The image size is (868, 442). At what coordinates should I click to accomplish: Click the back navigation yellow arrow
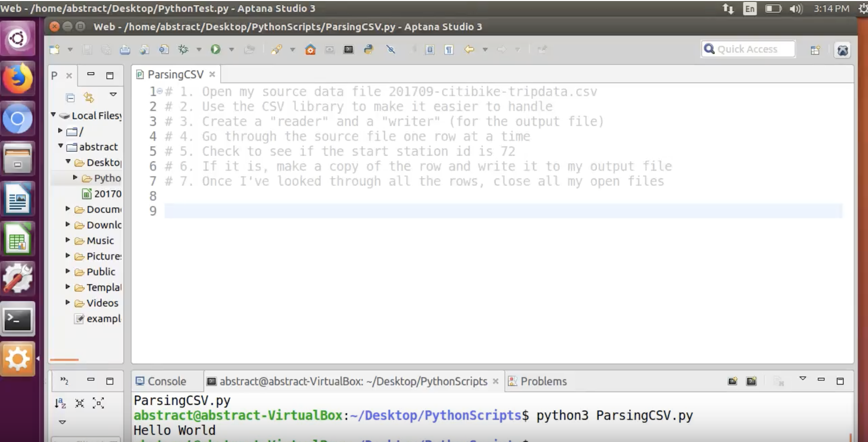click(x=469, y=49)
